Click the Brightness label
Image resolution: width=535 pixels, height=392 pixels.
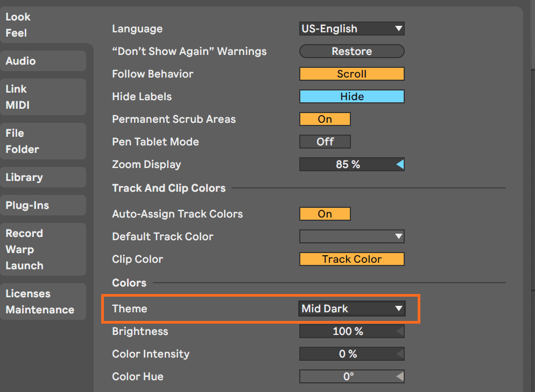click(x=140, y=332)
